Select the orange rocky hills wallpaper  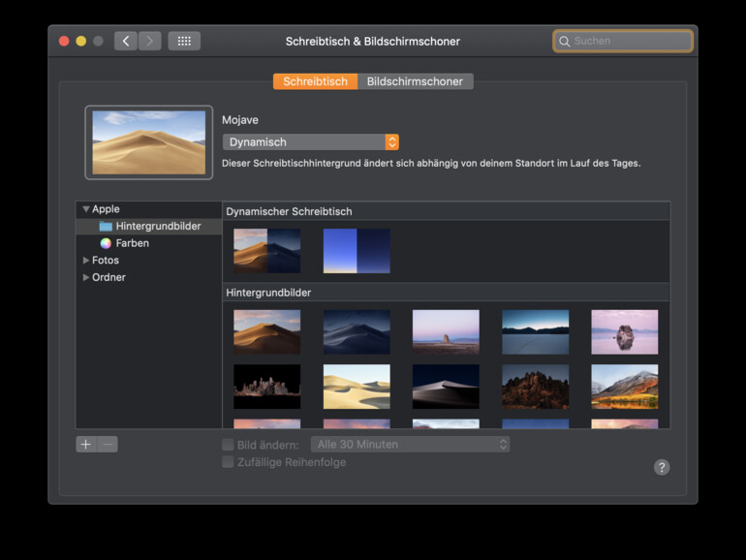(x=535, y=387)
